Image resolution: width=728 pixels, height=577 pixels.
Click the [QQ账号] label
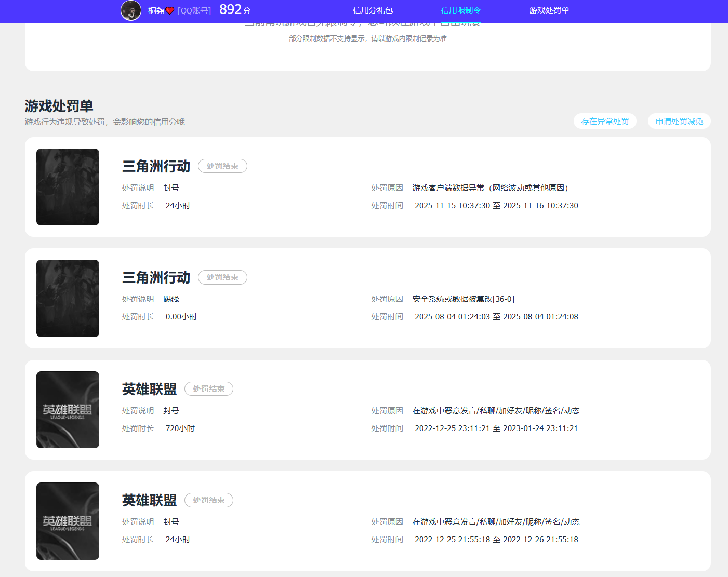point(194,10)
